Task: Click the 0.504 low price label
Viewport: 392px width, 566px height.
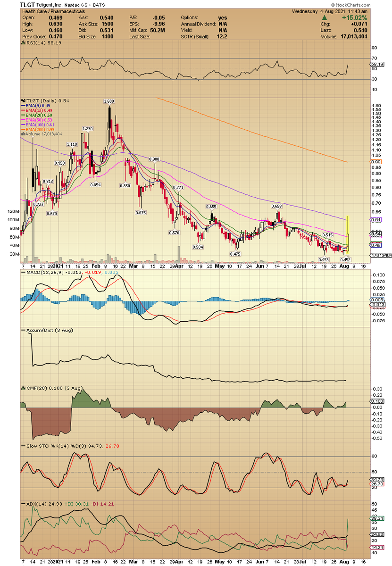Action: click(197, 247)
